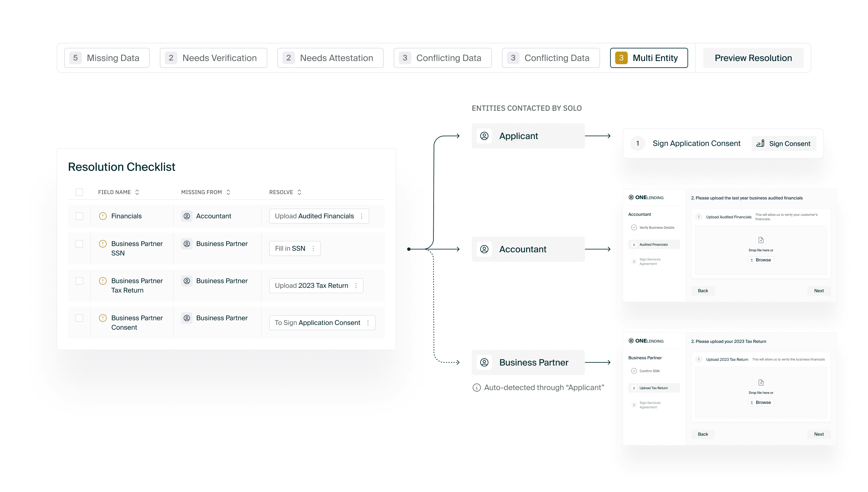The width and height of the screenshot is (868, 492).
Task: Check the Business Partner Consent row checkbox
Action: click(79, 318)
